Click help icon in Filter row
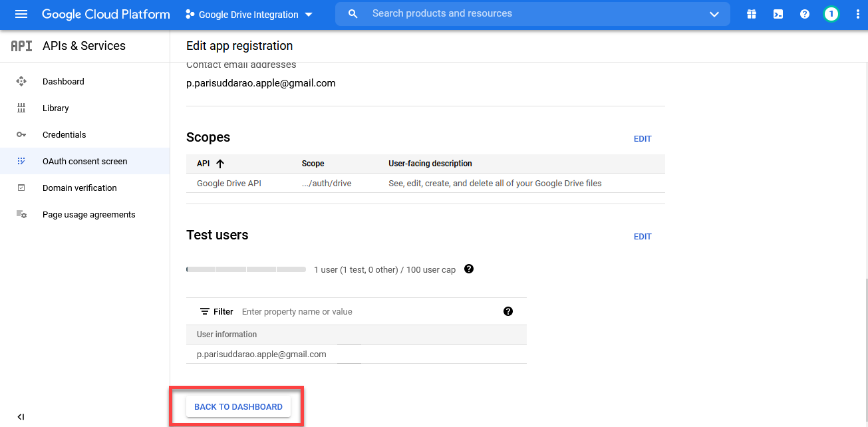This screenshot has height=427, width=868. tap(508, 311)
